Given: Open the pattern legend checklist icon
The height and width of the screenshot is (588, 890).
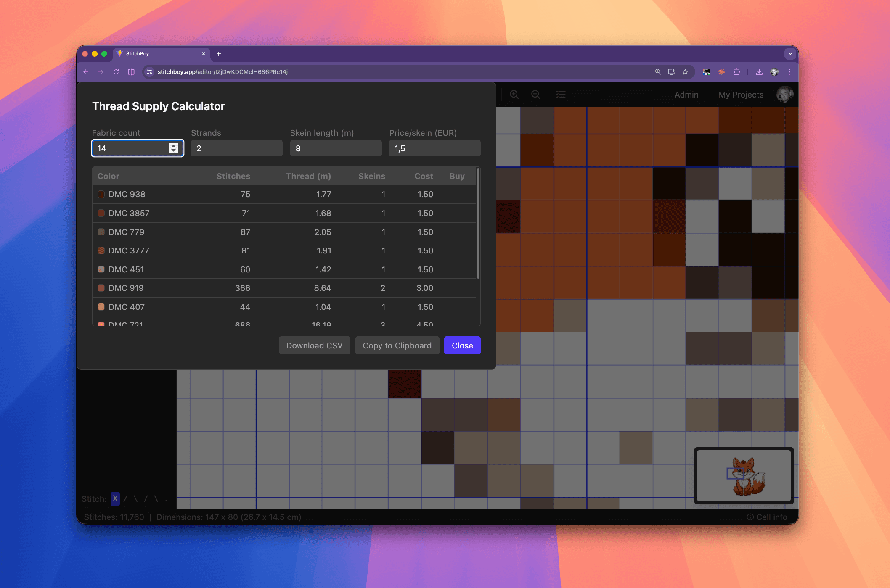Looking at the screenshot, I should (561, 95).
